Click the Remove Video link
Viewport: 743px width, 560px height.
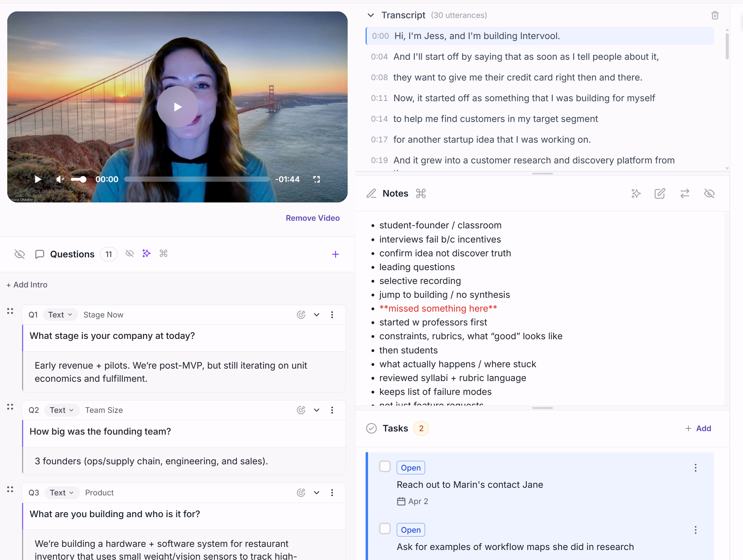click(313, 218)
